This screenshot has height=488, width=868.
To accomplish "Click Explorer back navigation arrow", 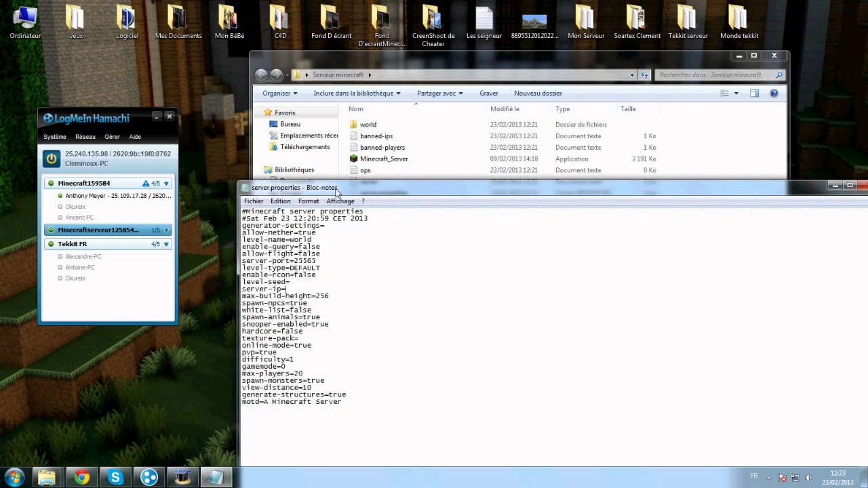I will click(262, 75).
